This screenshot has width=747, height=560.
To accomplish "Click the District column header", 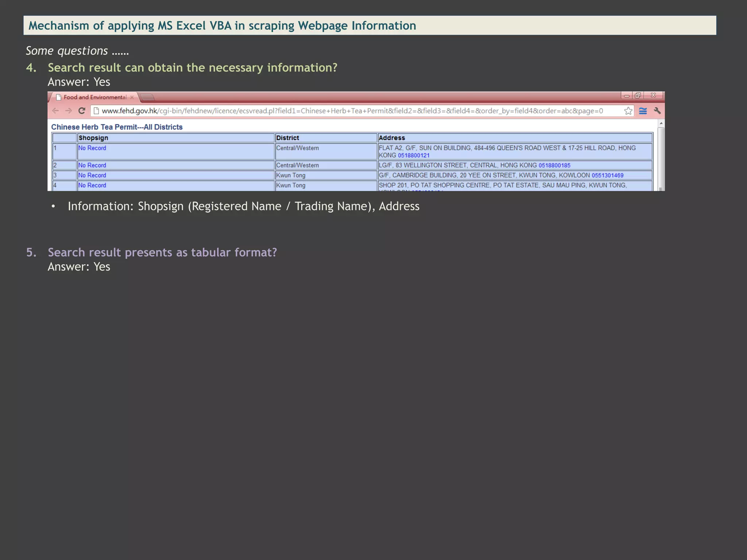I will [x=326, y=138].
